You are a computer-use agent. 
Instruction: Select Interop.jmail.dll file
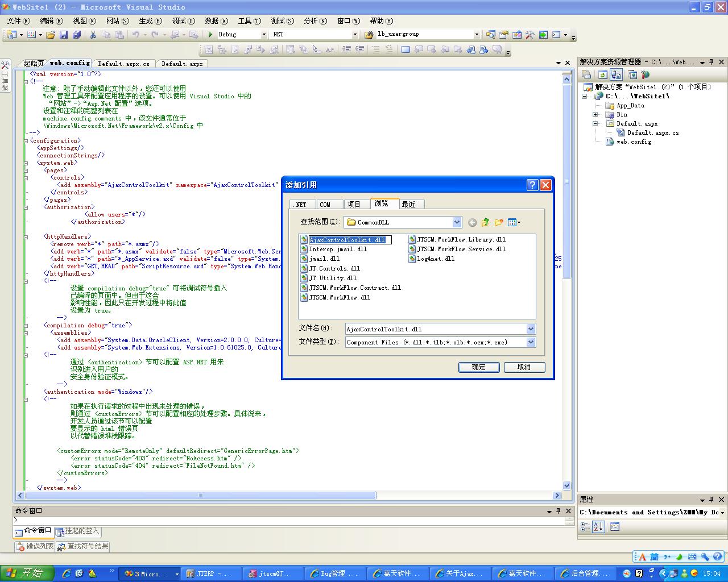334,249
